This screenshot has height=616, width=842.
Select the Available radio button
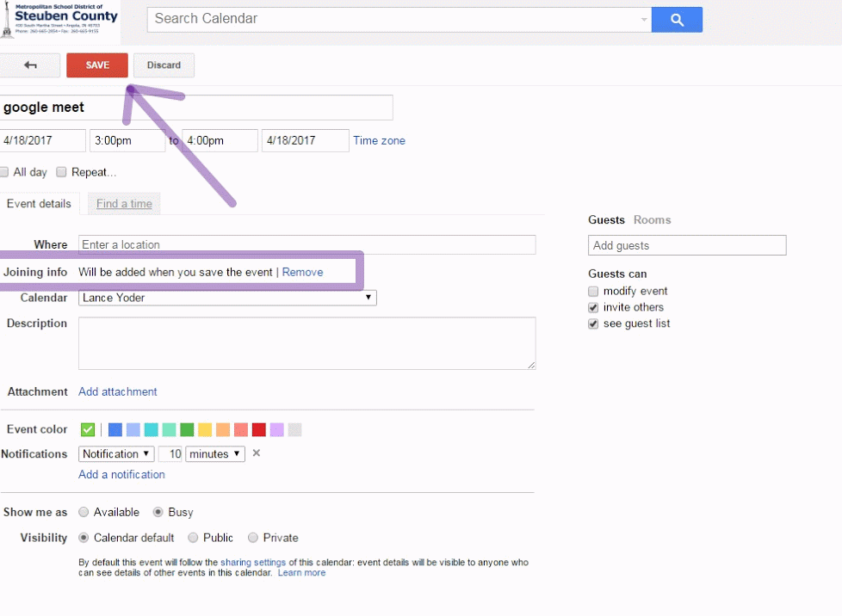84,512
